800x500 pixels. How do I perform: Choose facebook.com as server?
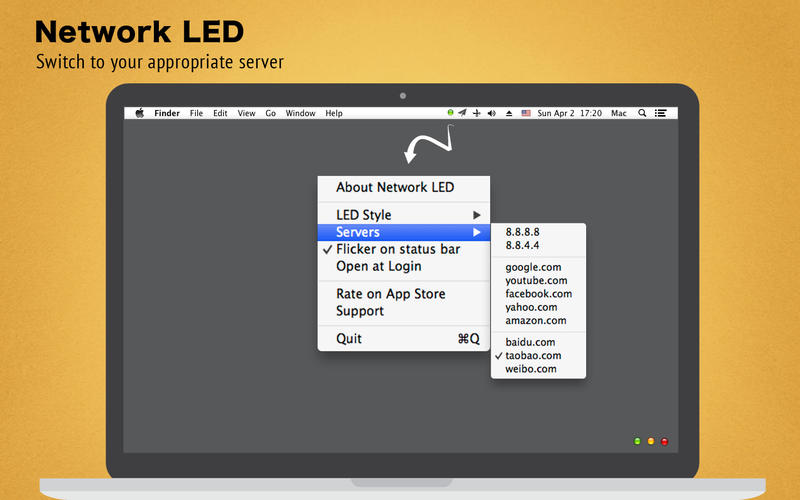pyautogui.click(x=538, y=294)
